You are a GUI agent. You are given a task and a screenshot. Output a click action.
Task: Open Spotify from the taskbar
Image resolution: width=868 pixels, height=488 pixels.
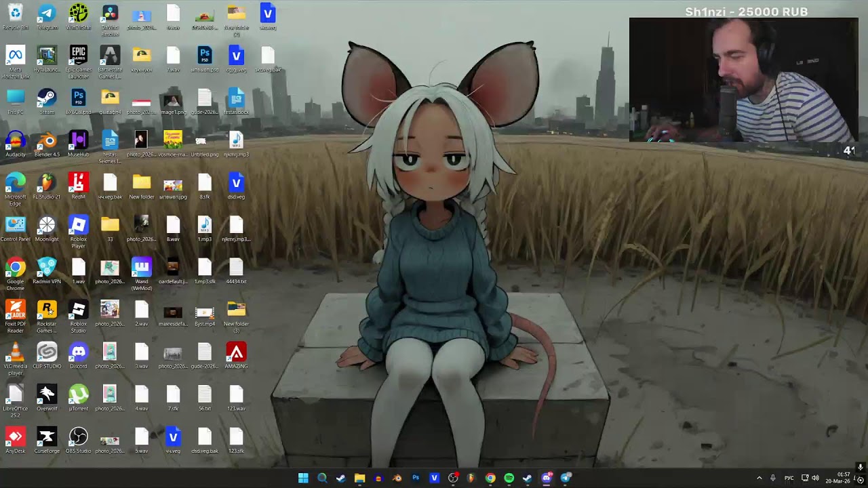point(509,478)
